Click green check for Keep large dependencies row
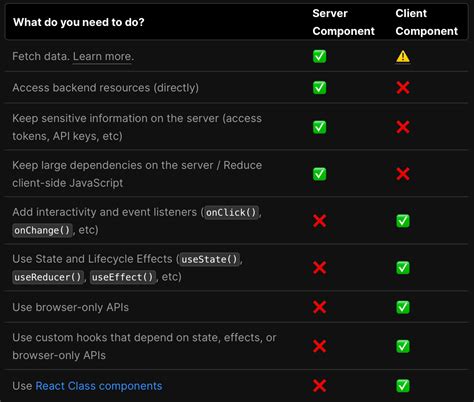Screen dimensions: 474x402 [319, 174]
